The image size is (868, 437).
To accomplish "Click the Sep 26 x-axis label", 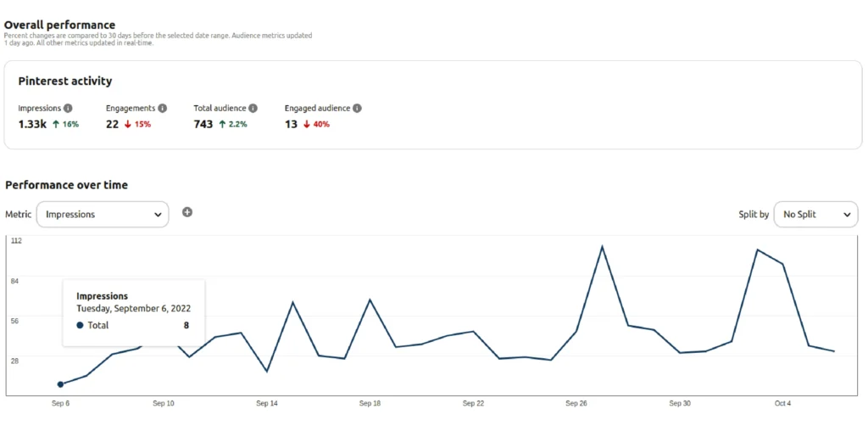I will [x=576, y=404].
